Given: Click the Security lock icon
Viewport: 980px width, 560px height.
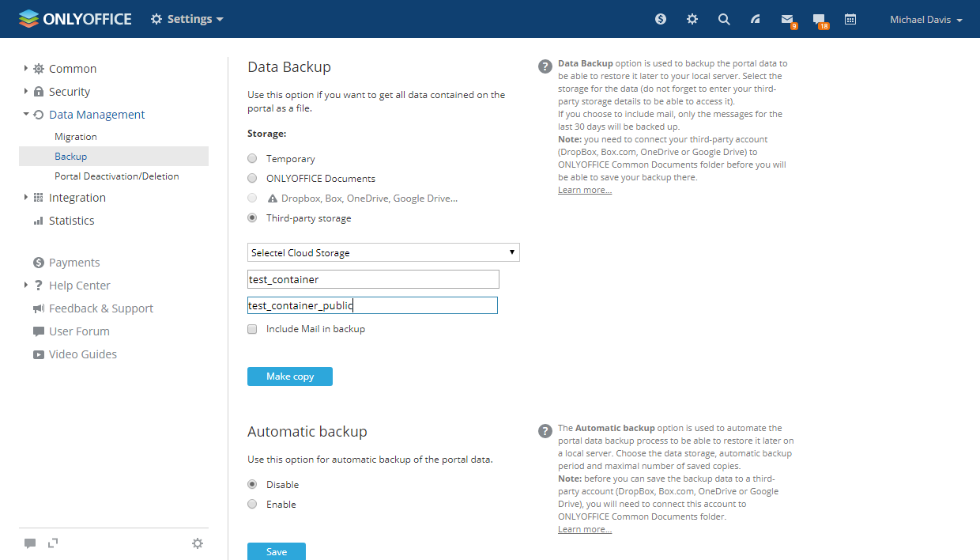Looking at the screenshot, I should (x=39, y=92).
